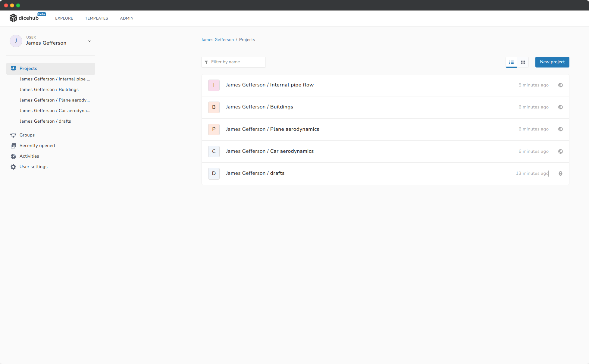Viewport: 589px width, 364px height.
Task: Open the EXPLORE menu item
Action: tap(64, 18)
